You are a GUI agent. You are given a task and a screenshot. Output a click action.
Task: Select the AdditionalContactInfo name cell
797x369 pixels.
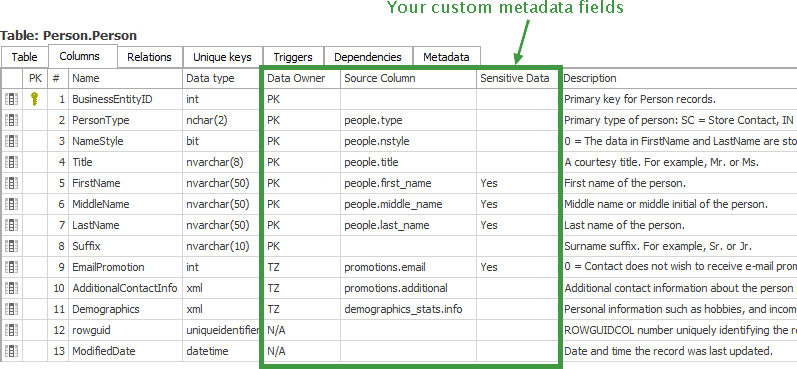(125, 288)
